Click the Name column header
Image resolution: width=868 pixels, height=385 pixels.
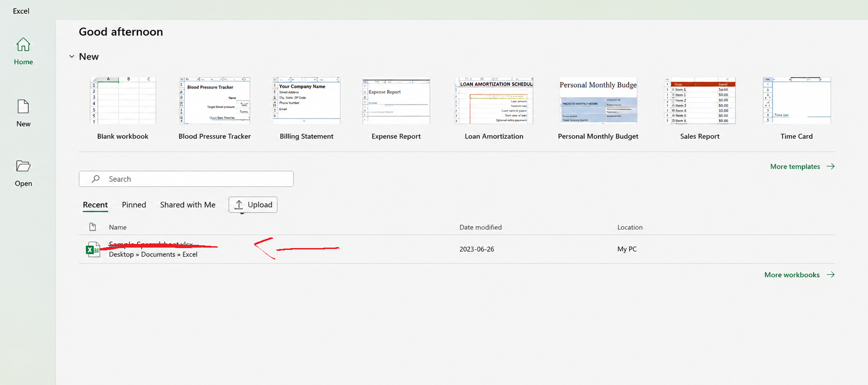pos(118,227)
